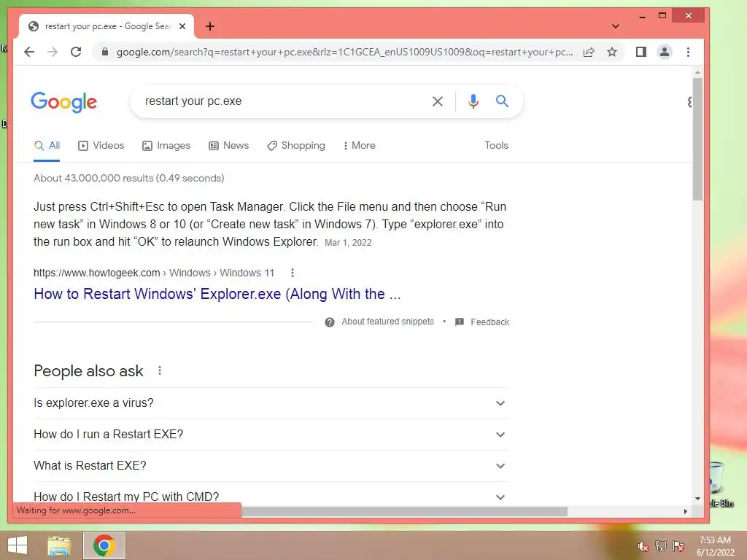Click the muted volume tray icon
The height and width of the screenshot is (560, 747).
643,546
